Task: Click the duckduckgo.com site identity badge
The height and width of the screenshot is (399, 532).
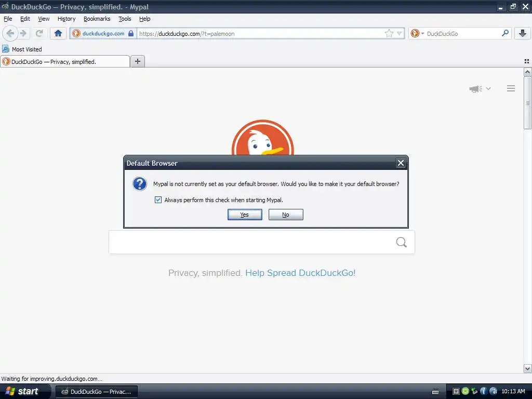Action: click(103, 34)
